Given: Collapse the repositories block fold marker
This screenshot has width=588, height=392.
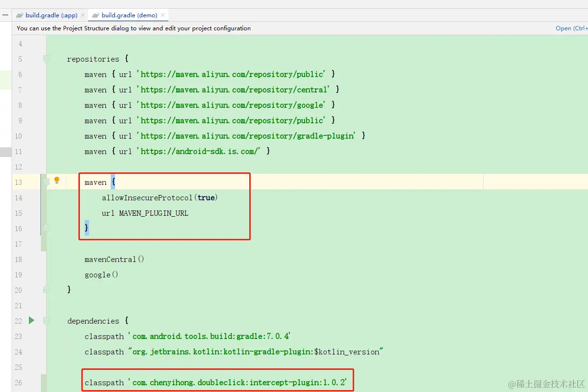Looking at the screenshot, I should [46, 59].
